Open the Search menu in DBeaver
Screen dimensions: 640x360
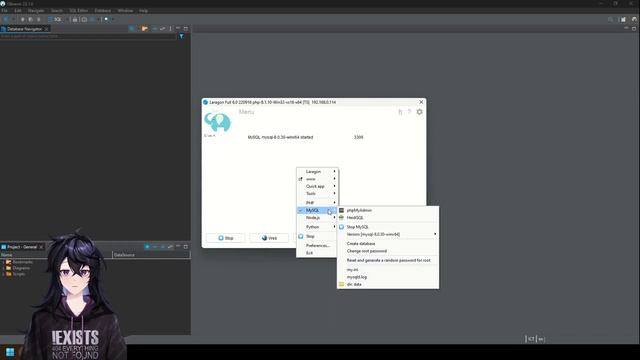[57, 11]
